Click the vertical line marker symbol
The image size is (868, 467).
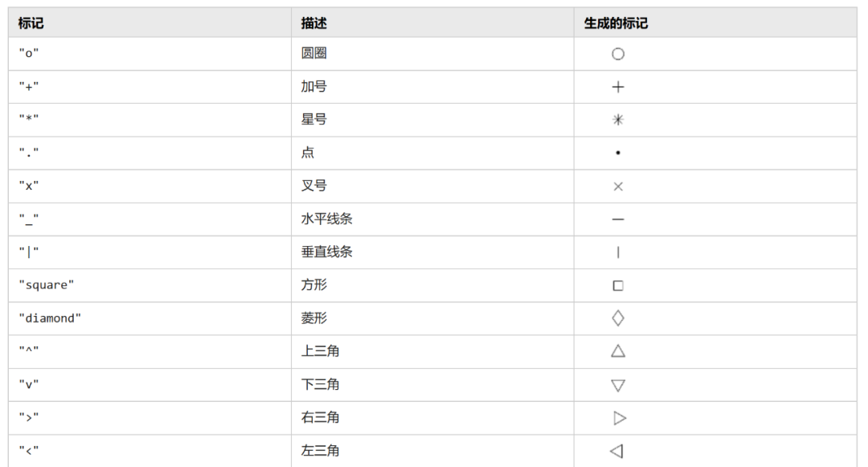tap(618, 252)
